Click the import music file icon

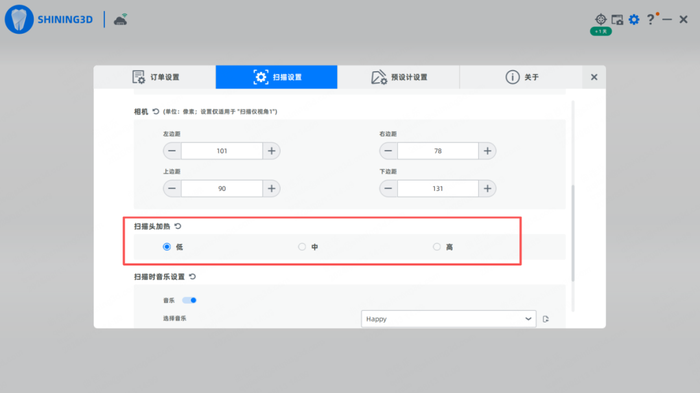[546, 319]
